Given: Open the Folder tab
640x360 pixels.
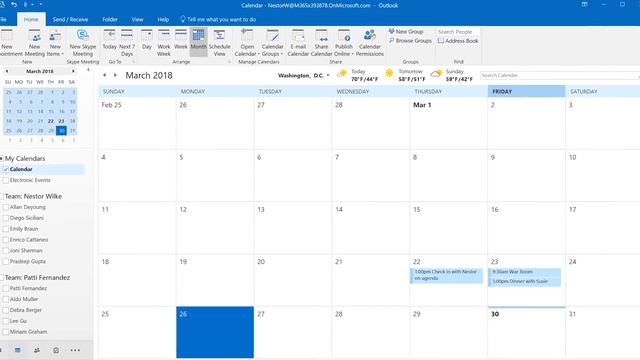Looking at the screenshot, I should (x=110, y=19).
